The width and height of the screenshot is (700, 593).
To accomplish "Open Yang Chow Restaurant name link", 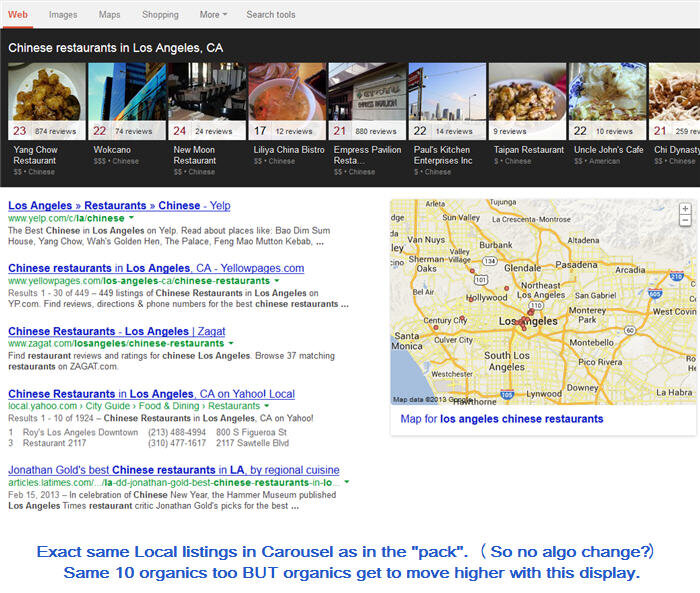I will [35, 155].
